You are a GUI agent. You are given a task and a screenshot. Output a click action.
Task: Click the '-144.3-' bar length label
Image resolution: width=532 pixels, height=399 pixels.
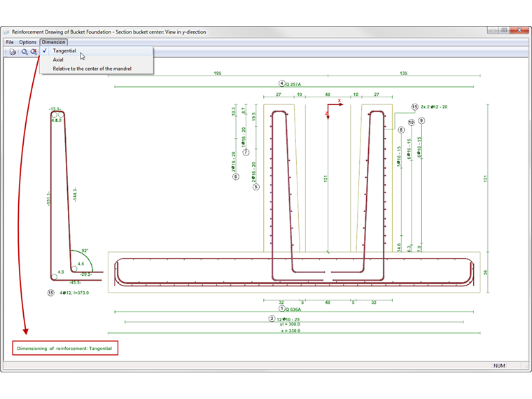pyautogui.click(x=75, y=195)
